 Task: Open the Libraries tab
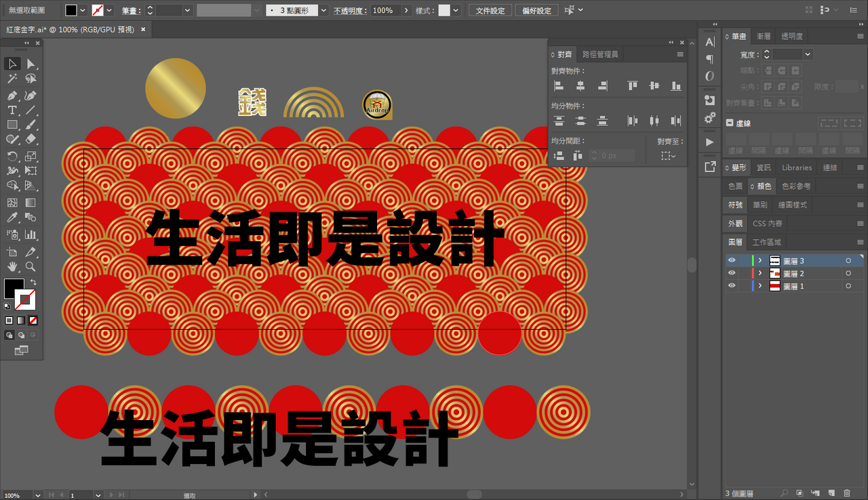[x=797, y=167]
